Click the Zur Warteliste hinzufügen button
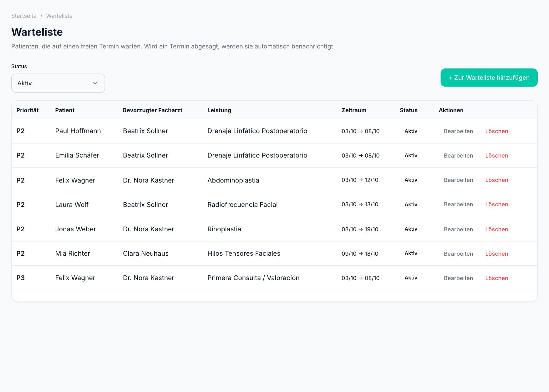Viewport: 549px width, 392px height. click(x=489, y=78)
